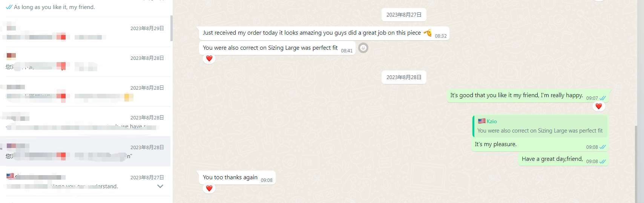Click heart reaction under Sizing Large message
This screenshot has width=644, height=203.
[209, 58]
